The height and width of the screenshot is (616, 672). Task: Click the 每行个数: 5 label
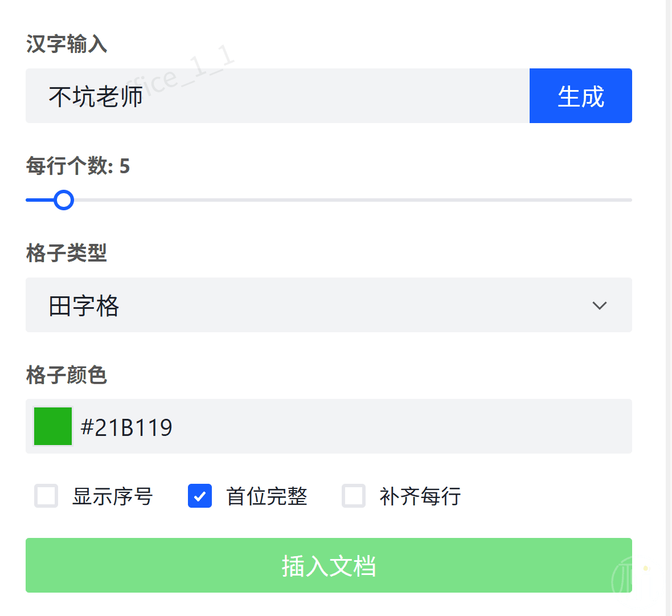click(78, 166)
